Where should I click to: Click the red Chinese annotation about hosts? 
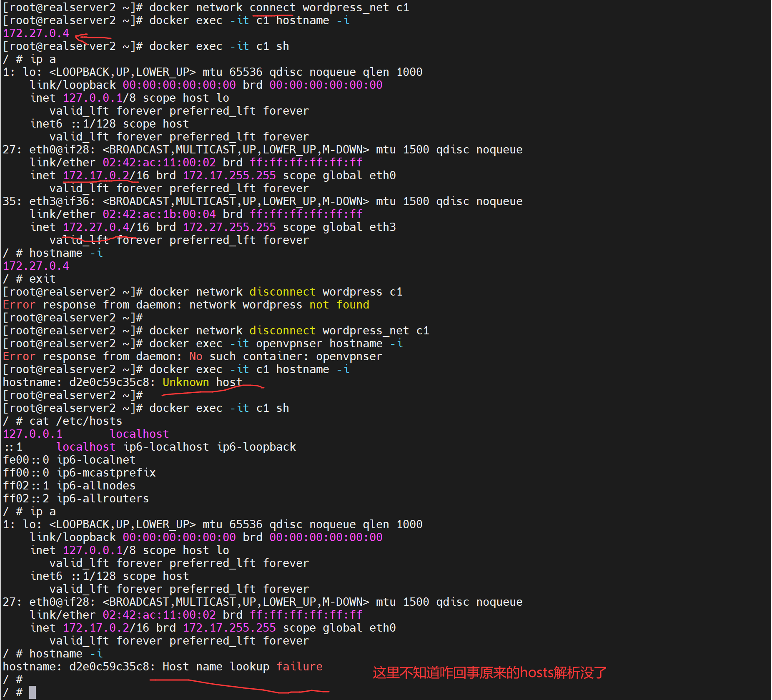click(x=489, y=672)
